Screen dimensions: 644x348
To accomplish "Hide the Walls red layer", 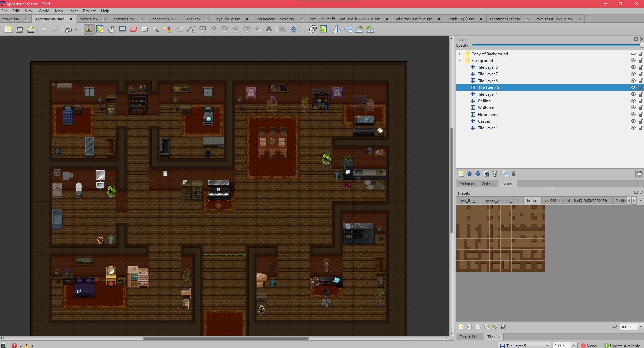I will click(633, 108).
